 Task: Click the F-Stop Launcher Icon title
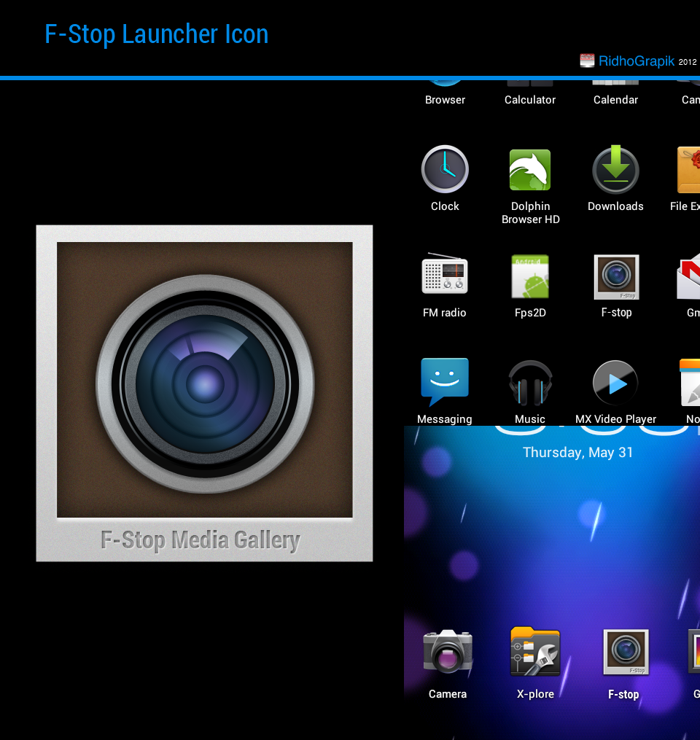156,34
